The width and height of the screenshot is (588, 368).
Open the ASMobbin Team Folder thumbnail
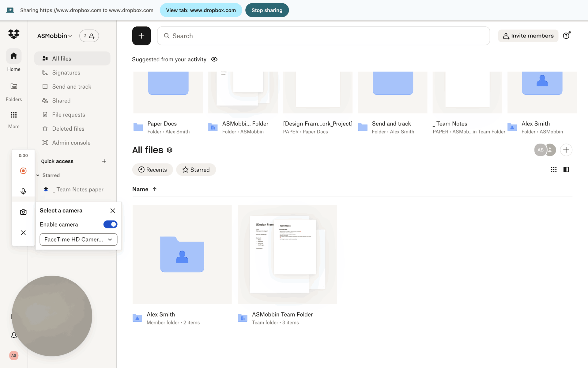(288, 255)
